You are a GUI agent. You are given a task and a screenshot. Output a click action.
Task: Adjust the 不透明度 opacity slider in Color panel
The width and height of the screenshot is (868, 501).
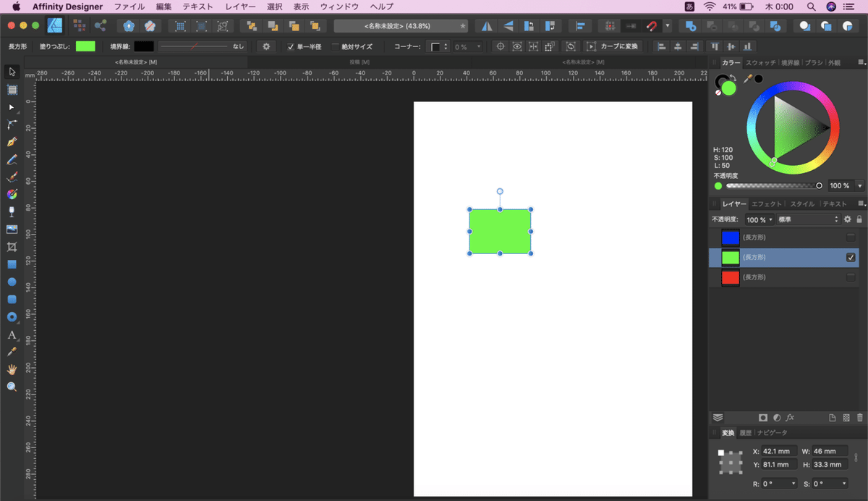(774, 185)
